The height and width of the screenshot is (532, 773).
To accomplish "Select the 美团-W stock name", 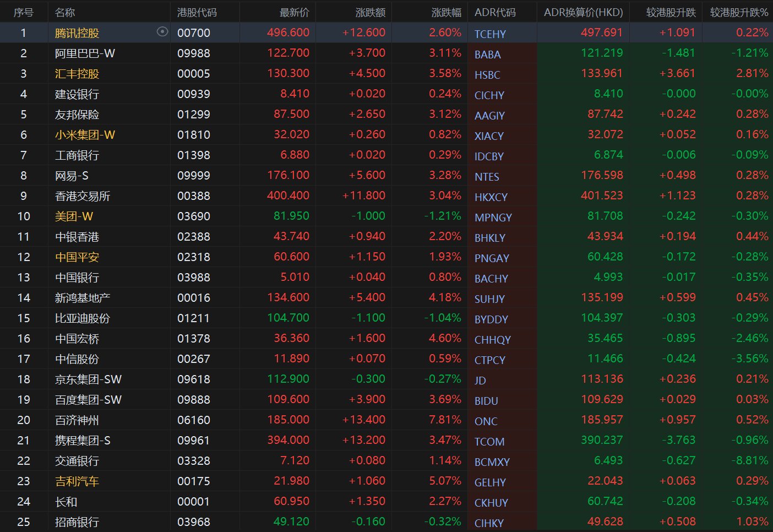I will tap(74, 216).
